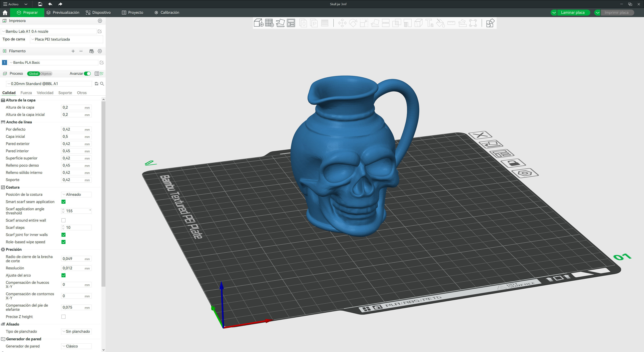The image size is (644, 352).
Task: Add a filament with plus icon
Action: pyautogui.click(x=73, y=51)
